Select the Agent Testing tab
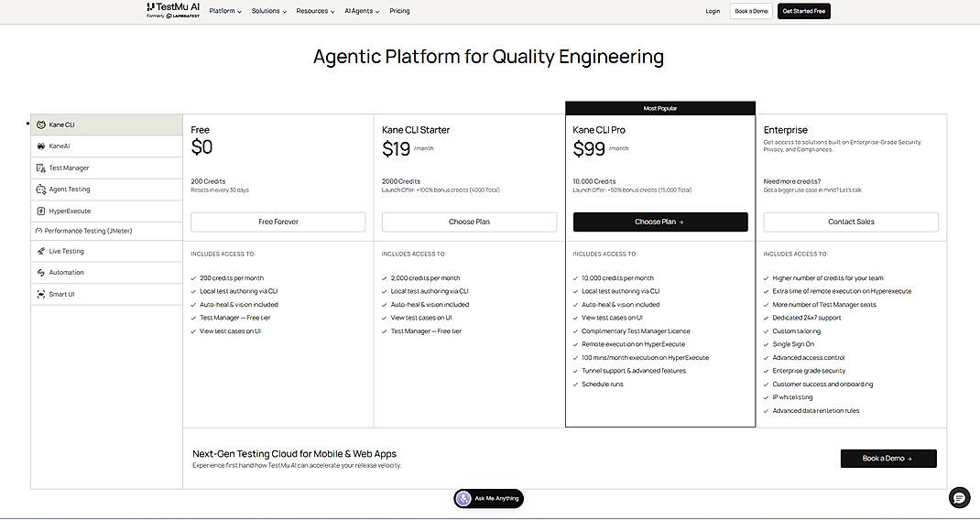Screen dimensions: 980x520 pyautogui.click(x=107, y=190)
